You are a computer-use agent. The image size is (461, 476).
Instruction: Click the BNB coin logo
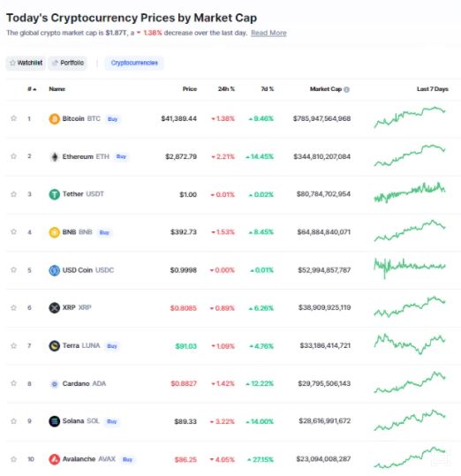point(55,232)
